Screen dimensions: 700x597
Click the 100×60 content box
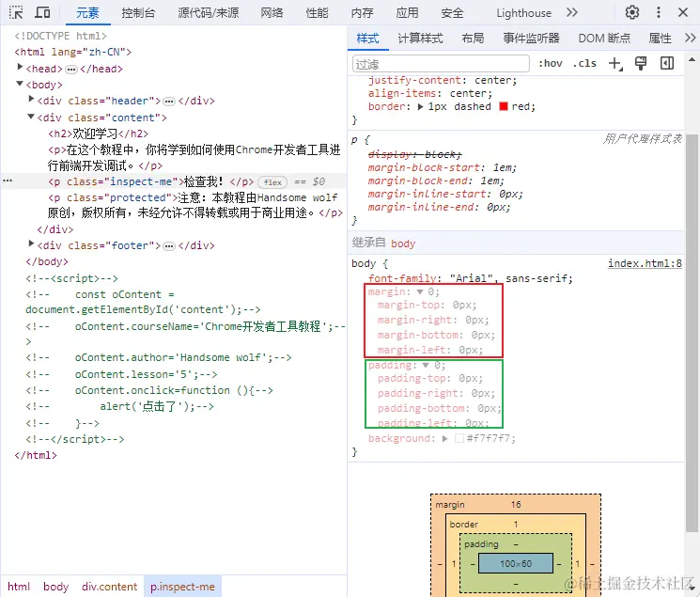(516, 563)
